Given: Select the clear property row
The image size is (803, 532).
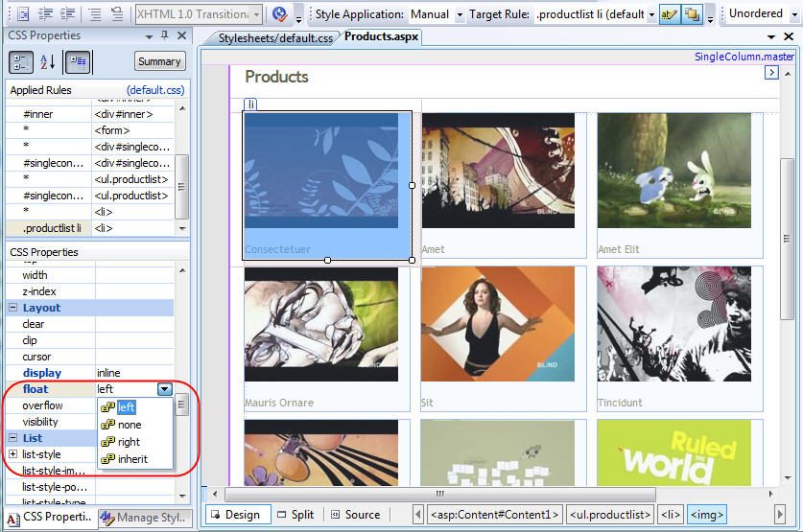Looking at the screenshot, I should tap(90, 324).
